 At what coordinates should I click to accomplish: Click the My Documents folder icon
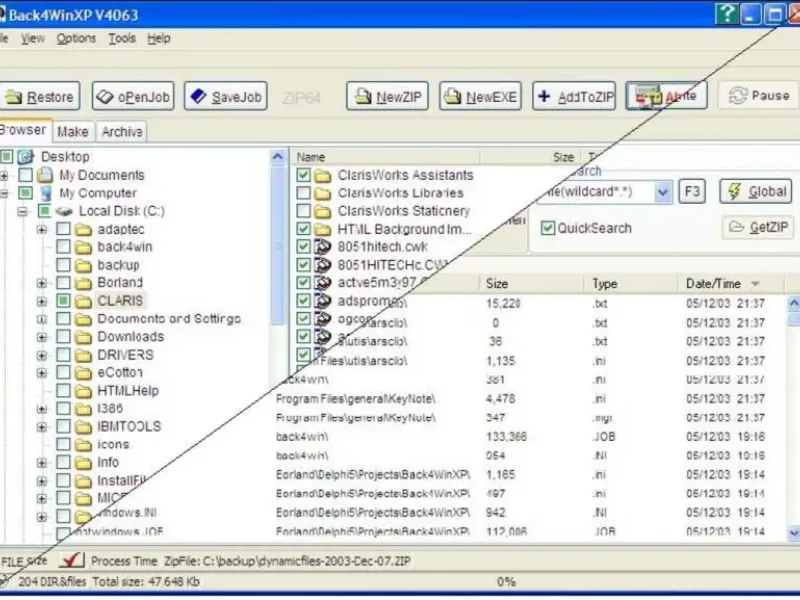(x=45, y=175)
